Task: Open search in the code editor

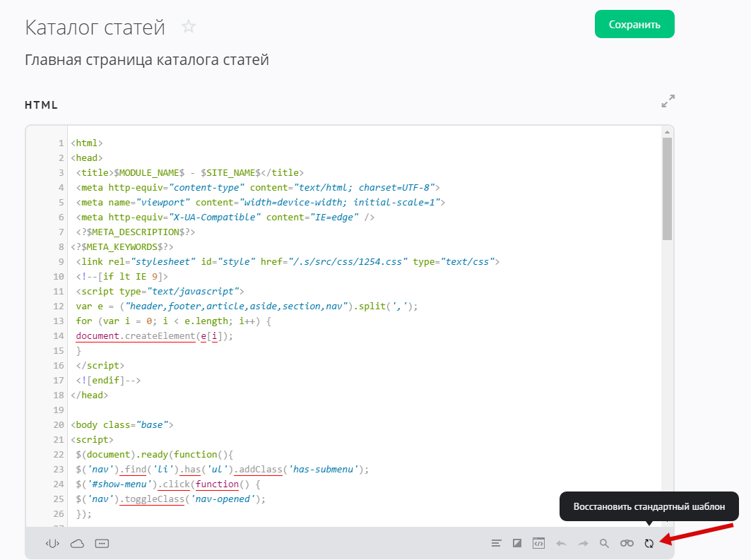Action: [x=604, y=543]
